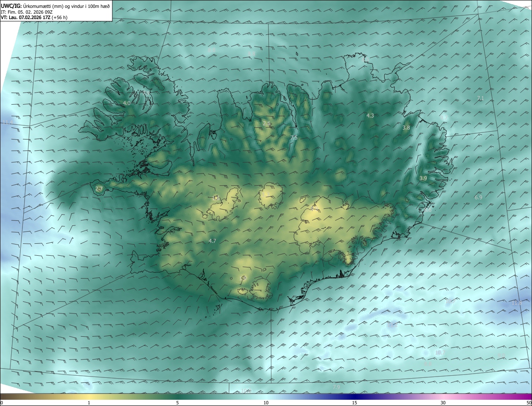Click the "7.1" value in the northeast sea
Screen dimensions: 532x406
point(480,98)
